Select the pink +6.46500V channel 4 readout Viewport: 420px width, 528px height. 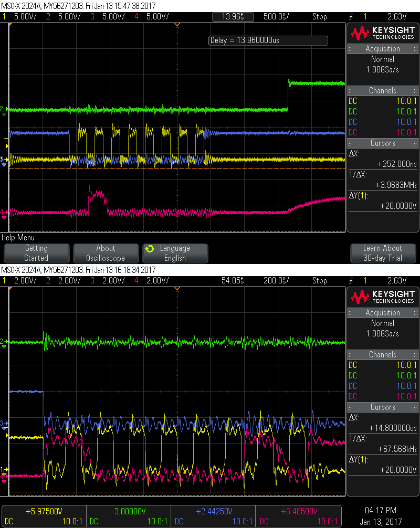[x=295, y=511]
